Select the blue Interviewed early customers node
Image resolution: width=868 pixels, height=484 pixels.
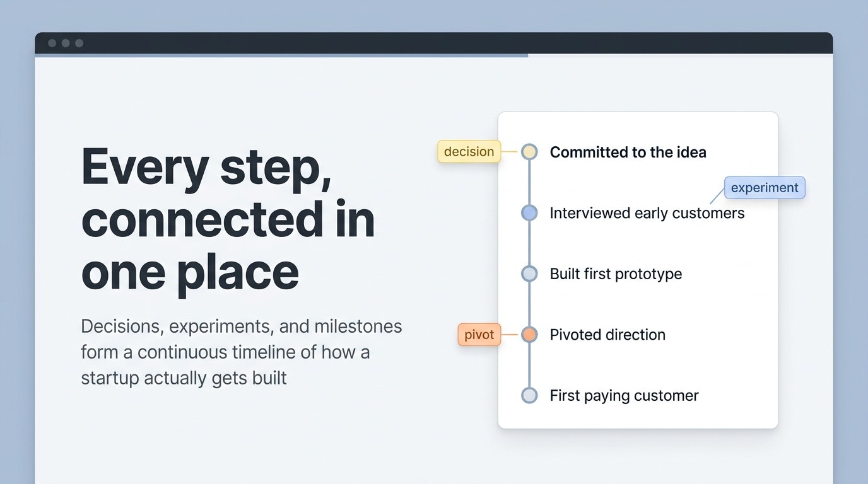coord(529,213)
